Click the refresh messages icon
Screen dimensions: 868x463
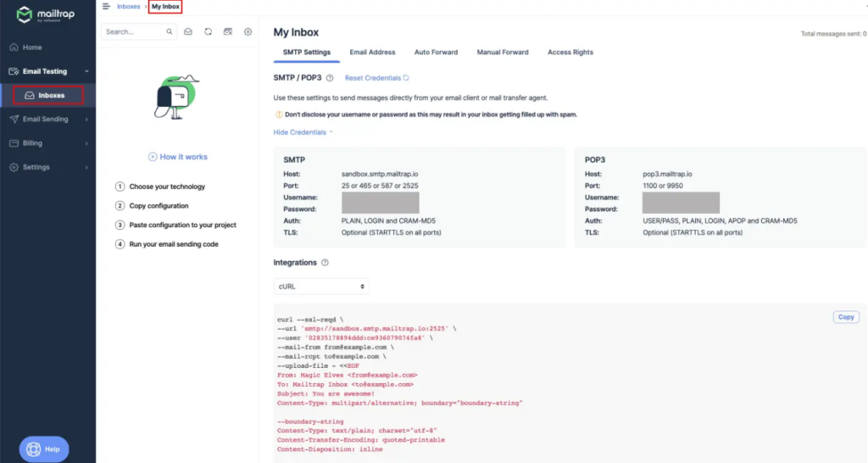209,31
